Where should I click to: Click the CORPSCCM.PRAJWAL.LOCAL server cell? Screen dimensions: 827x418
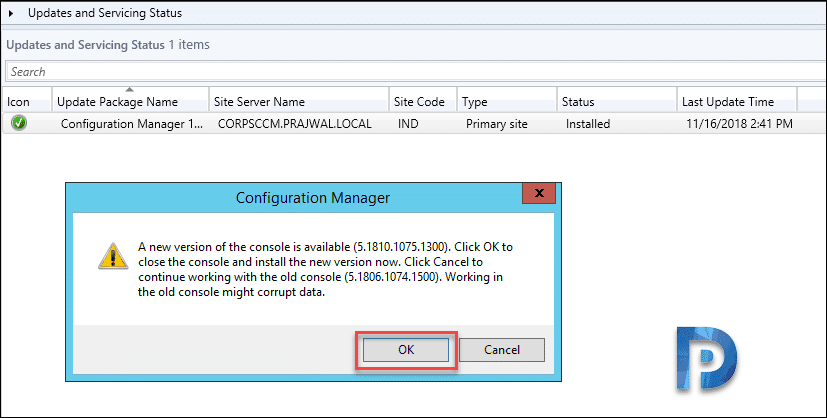click(295, 124)
